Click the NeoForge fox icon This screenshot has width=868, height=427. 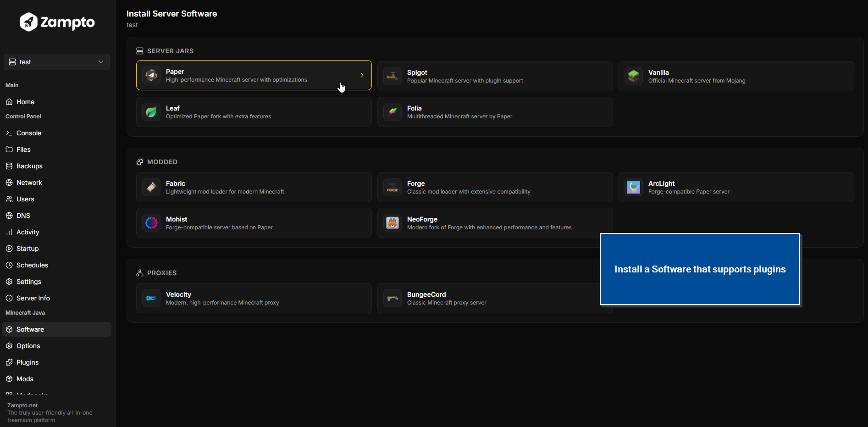pos(393,223)
